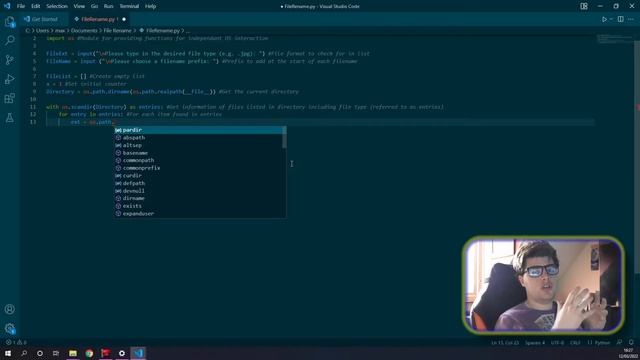The image size is (640, 360).
Task: Open the Extensions view
Action: click(10, 98)
